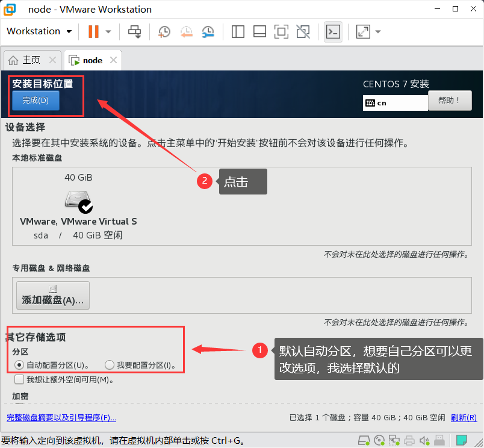This screenshot has width=484, height=448.
Task: Click the network adapter status icon
Action: (x=394, y=440)
